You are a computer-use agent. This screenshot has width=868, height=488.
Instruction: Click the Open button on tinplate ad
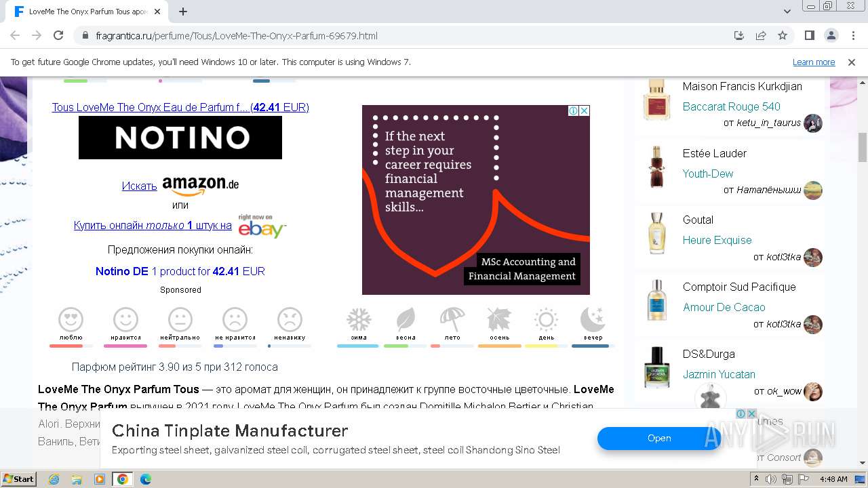659,438
